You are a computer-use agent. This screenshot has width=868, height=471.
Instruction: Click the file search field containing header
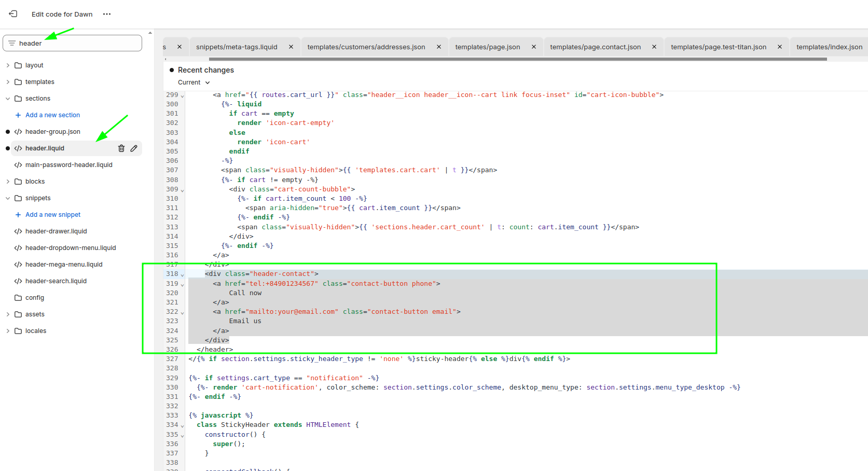78,43
